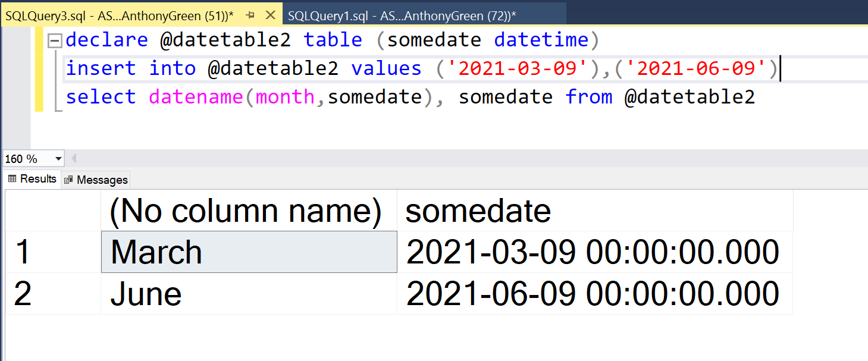Open the Messages results tab
Image resolution: width=868 pixels, height=361 pixels.
(102, 180)
